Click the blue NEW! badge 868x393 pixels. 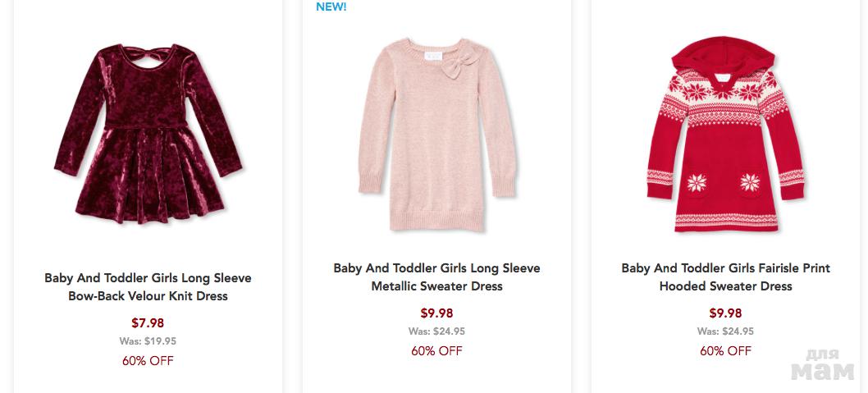click(x=331, y=7)
